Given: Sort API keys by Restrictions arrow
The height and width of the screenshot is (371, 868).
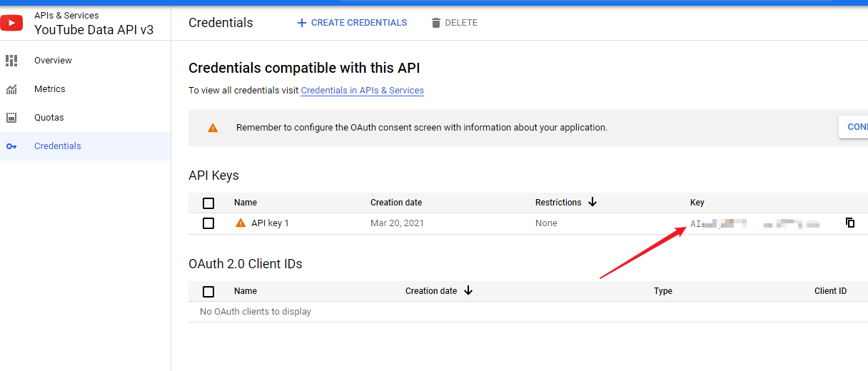Looking at the screenshot, I should point(592,202).
